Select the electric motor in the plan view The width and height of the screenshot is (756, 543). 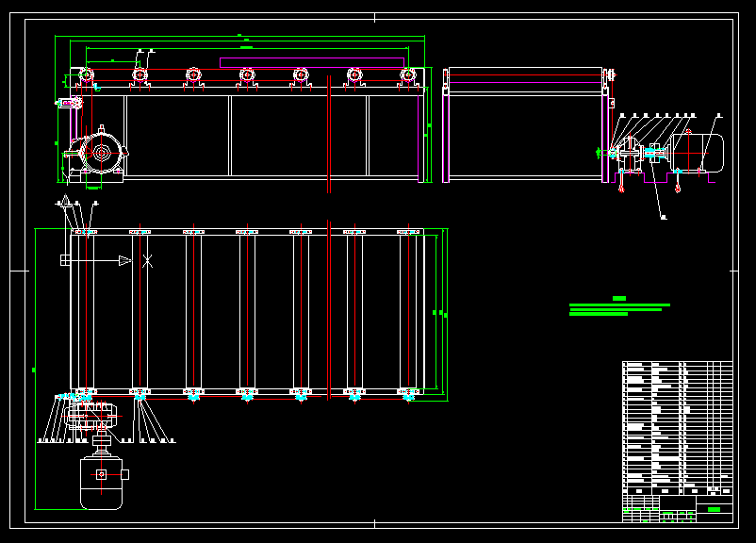(101, 483)
